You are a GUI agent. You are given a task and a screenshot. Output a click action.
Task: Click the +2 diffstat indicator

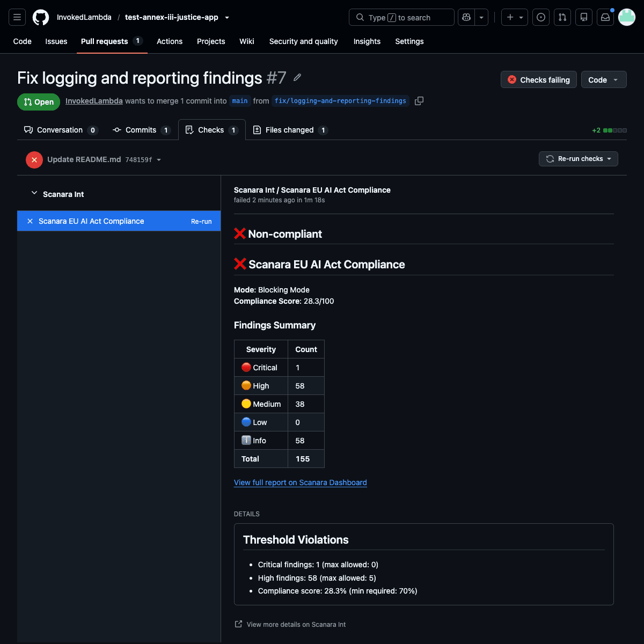point(609,130)
